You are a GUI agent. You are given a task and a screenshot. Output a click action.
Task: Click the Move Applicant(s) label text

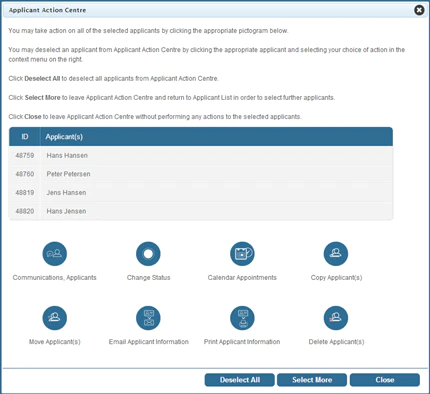point(55,342)
